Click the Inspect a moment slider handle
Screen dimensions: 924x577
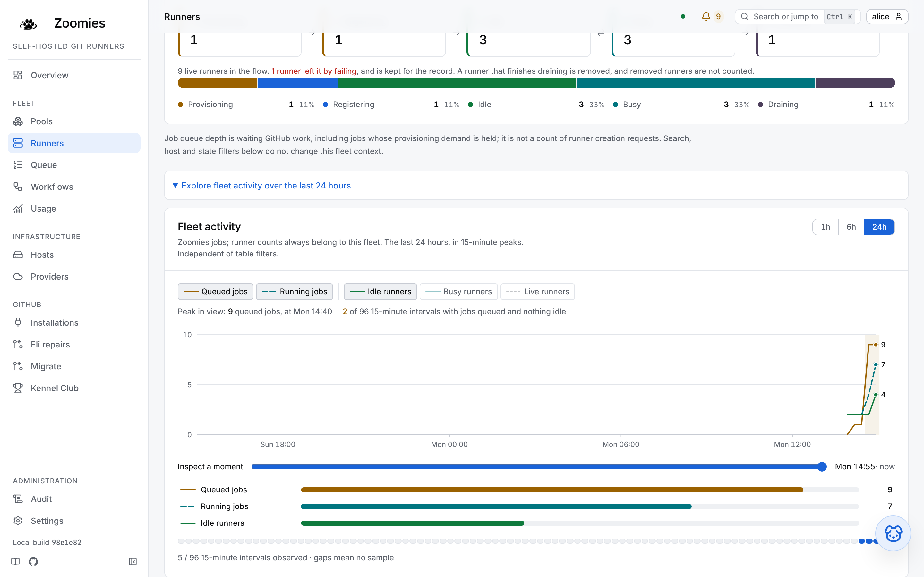point(822,466)
